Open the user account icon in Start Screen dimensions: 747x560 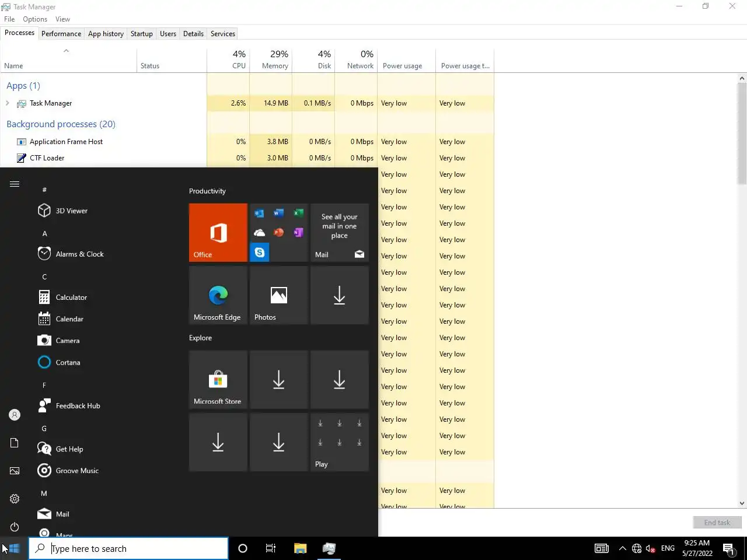(x=15, y=415)
